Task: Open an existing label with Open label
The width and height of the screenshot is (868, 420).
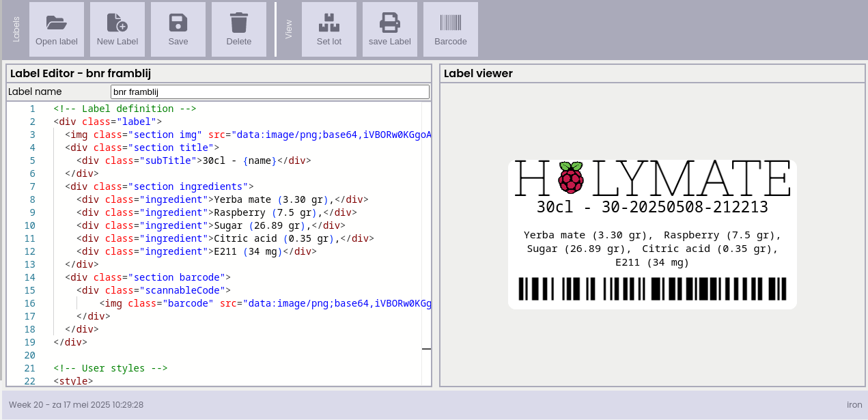Action: pos(57,29)
